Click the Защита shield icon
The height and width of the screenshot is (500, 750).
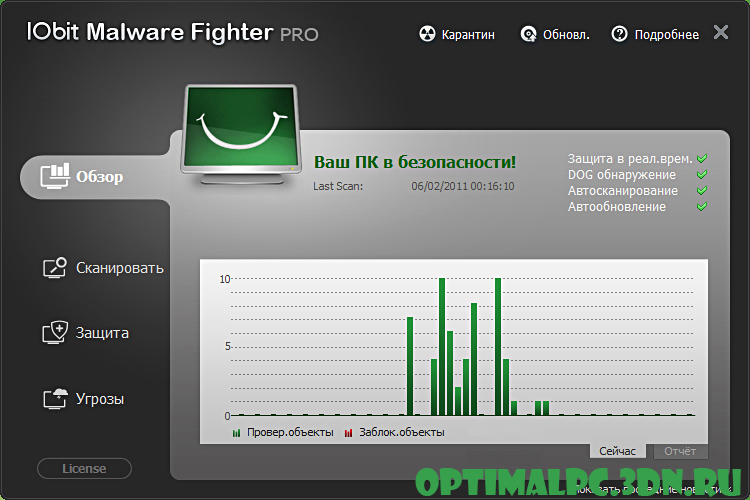55,333
